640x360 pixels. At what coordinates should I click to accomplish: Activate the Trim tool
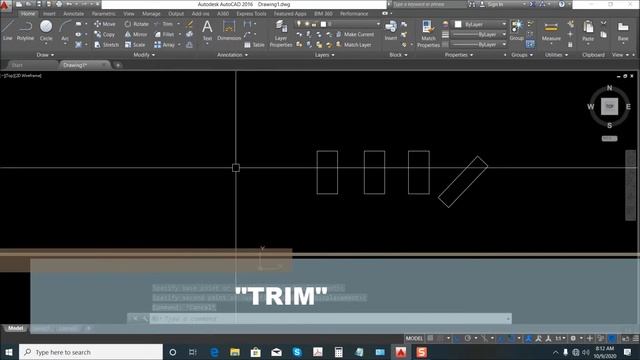164,24
